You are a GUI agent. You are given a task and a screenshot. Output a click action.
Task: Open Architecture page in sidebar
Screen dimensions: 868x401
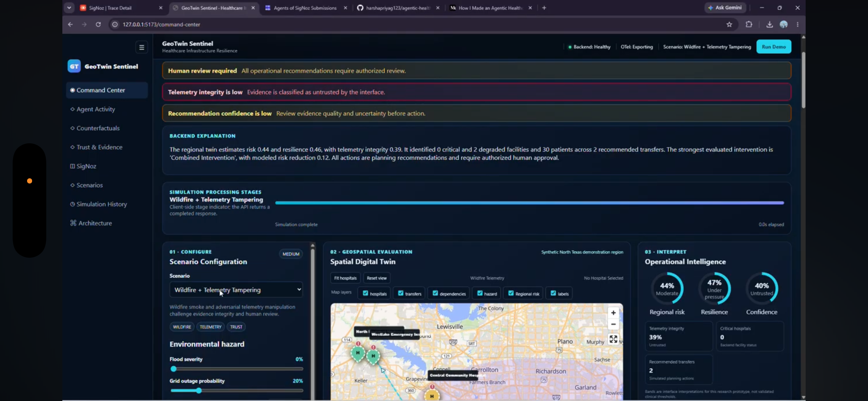point(107,223)
